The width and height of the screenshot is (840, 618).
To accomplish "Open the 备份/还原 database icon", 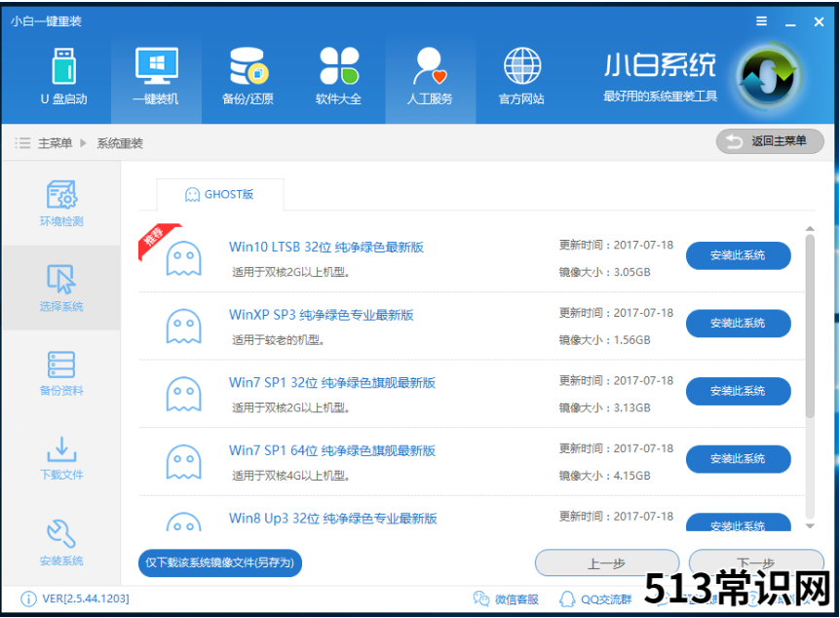I will (x=248, y=76).
